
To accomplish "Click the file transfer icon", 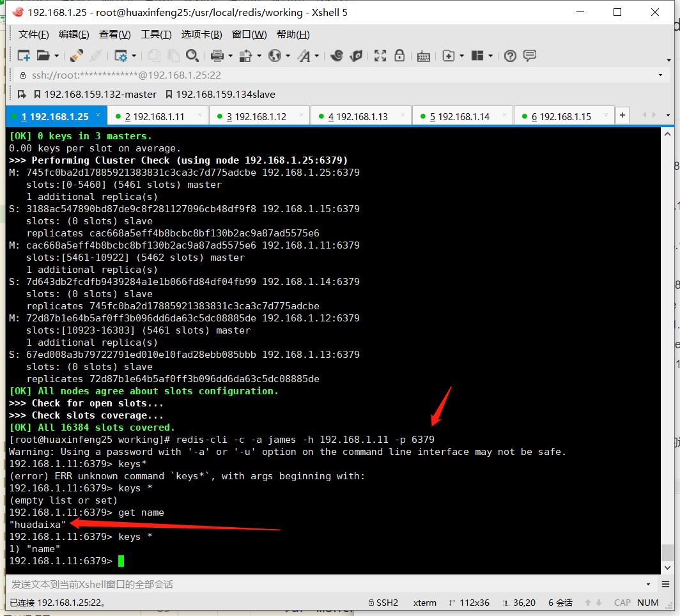I will (x=245, y=56).
